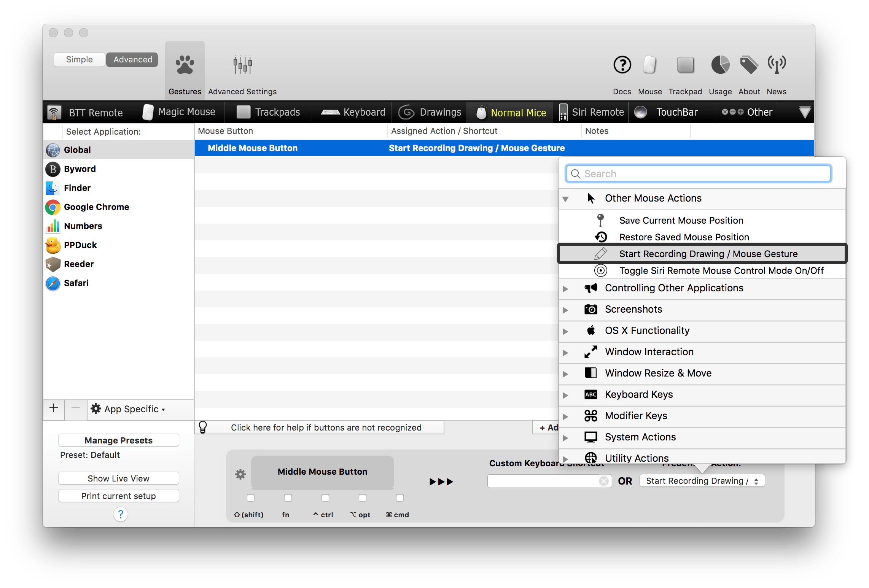Screen dimensions: 869x588
Task: Click the Show Live View button
Action: click(118, 478)
